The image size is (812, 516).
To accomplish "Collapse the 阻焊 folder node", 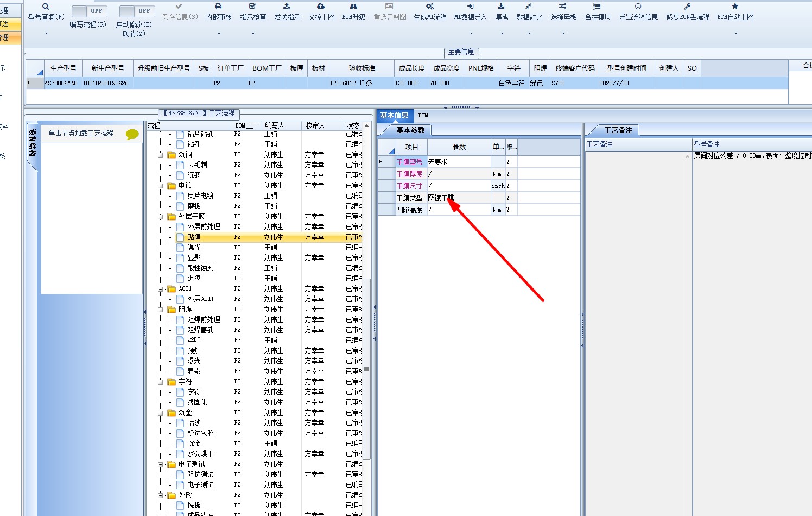I will (x=161, y=310).
